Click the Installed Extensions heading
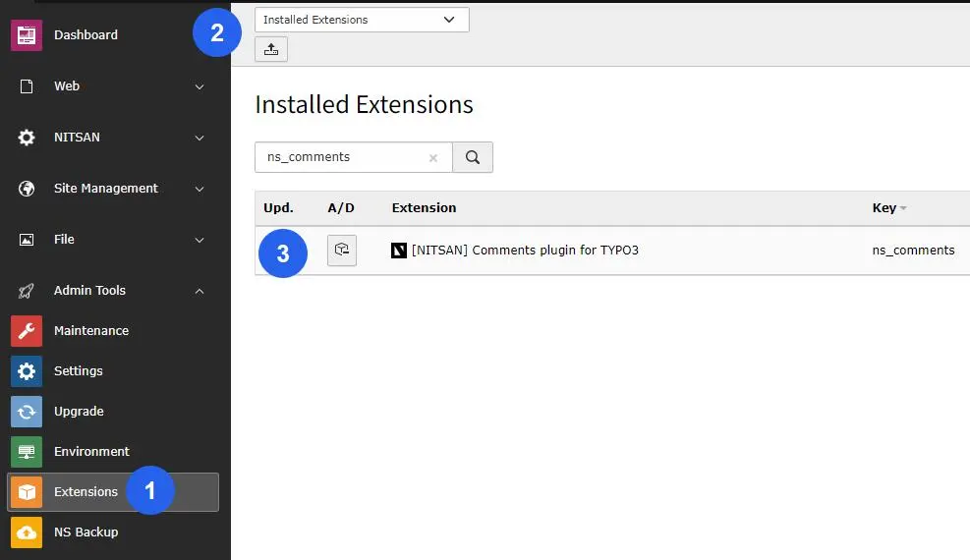The image size is (970, 560). click(x=364, y=104)
